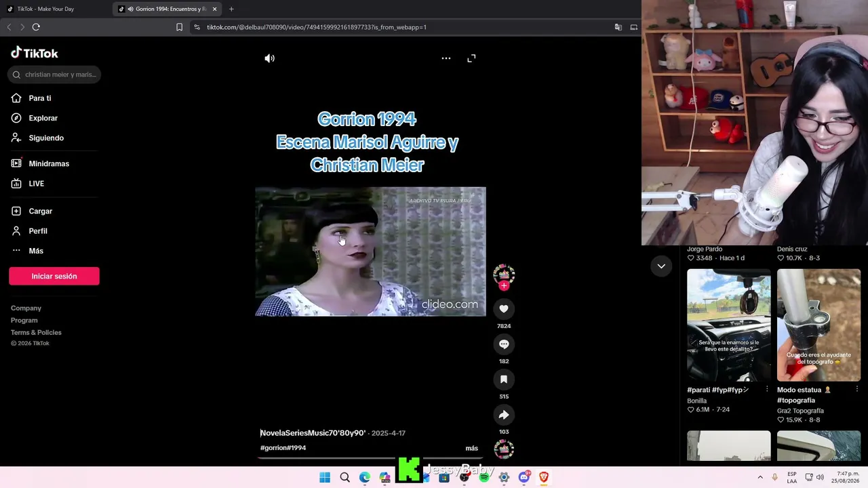Viewport: 868px width, 488px height.
Task: Open Minidramas section
Action: (x=49, y=163)
